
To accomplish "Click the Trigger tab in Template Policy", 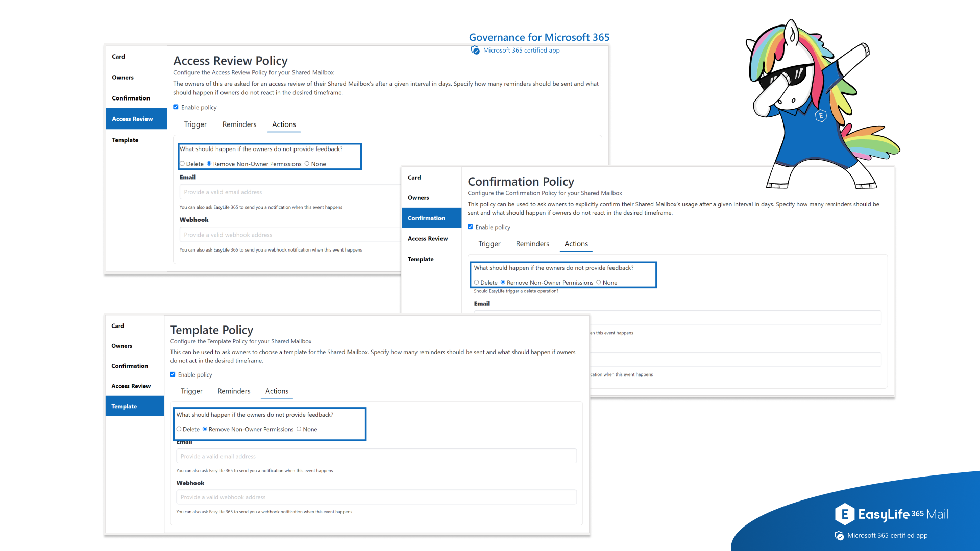I will pos(192,391).
